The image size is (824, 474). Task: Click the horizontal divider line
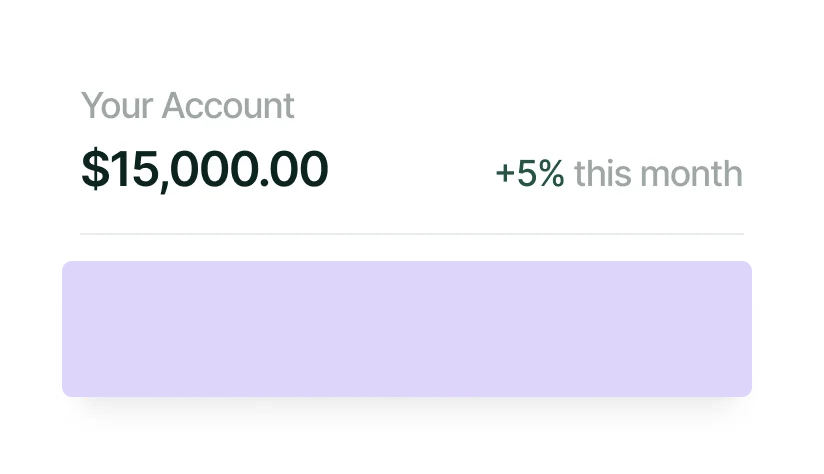tap(412, 234)
